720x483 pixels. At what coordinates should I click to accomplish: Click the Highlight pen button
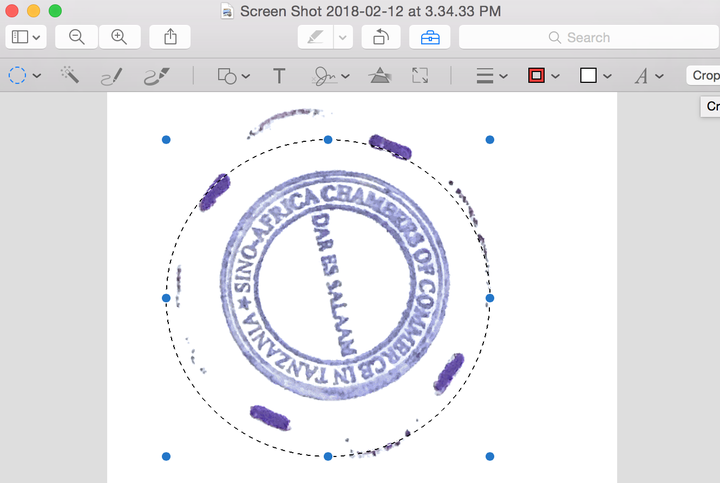pos(315,37)
